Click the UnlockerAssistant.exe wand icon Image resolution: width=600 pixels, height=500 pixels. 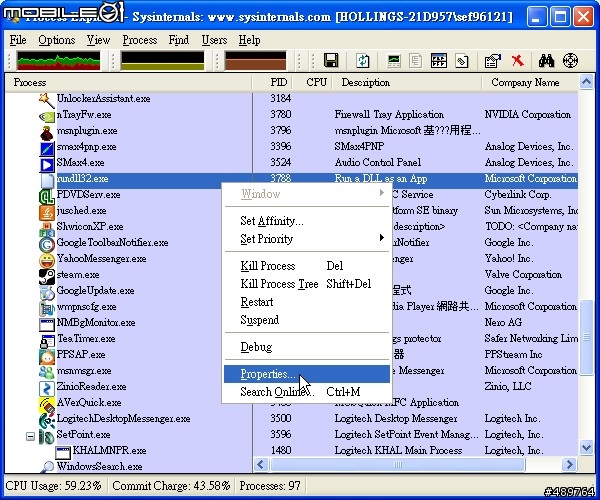point(47,100)
